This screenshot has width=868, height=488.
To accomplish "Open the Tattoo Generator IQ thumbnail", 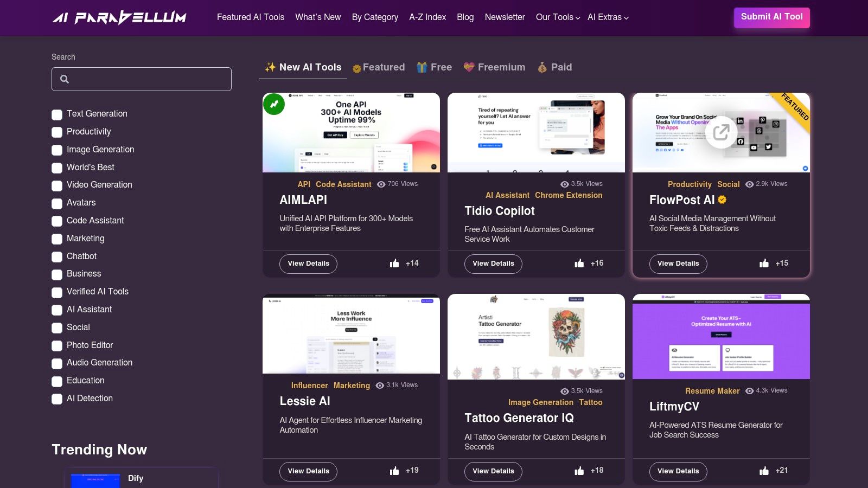I will tap(536, 337).
